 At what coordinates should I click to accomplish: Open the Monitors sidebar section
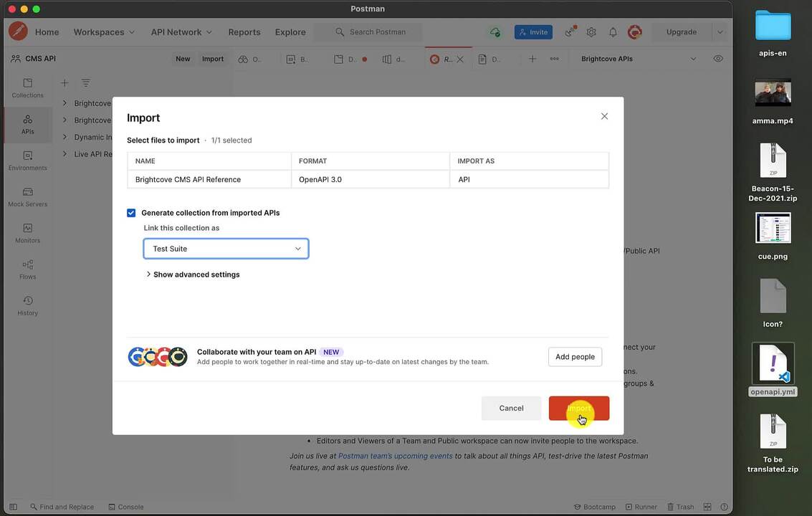coord(27,233)
